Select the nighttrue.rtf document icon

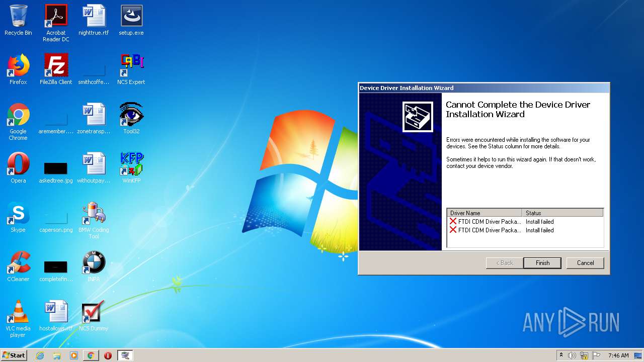click(94, 20)
